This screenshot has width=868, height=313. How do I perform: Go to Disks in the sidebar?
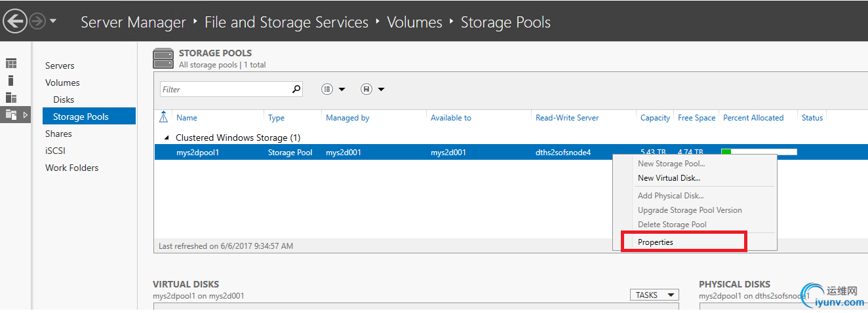coord(64,100)
